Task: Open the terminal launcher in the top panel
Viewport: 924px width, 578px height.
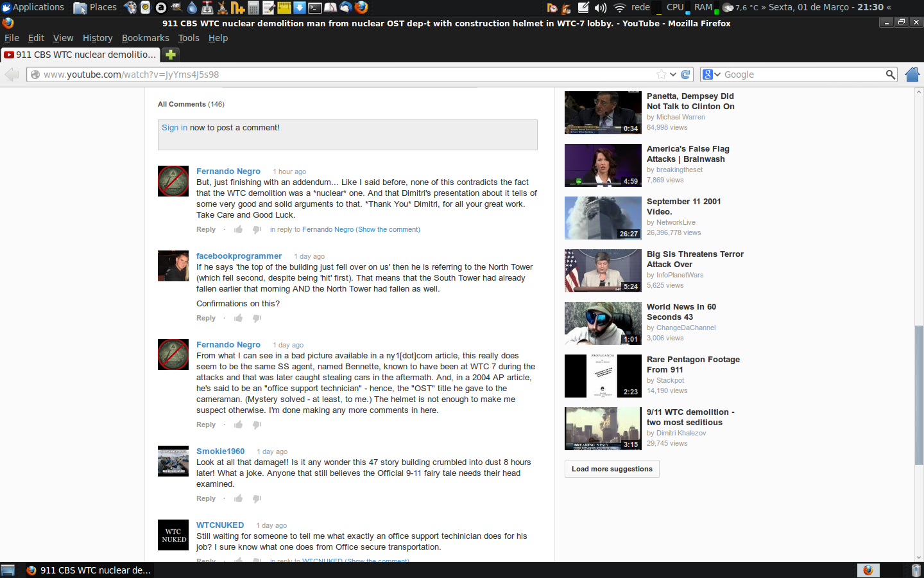Action: (315, 8)
